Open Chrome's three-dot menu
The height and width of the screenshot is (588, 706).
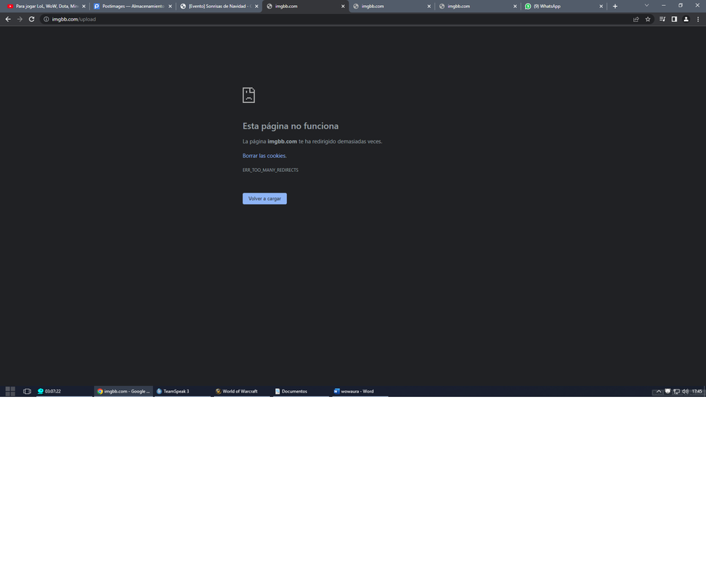[x=698, y=19]
